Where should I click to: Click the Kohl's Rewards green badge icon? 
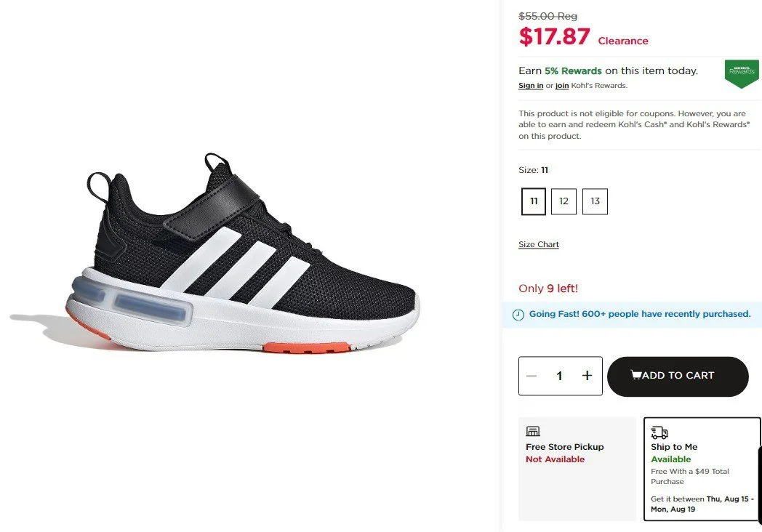[742, 74]
